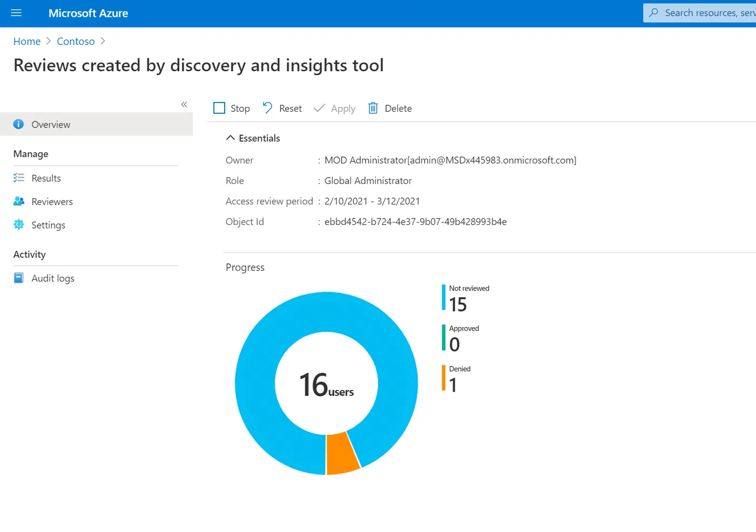756x532 pixels.
Task: Click the Audit logs book icon
Action: pos(19,278)
